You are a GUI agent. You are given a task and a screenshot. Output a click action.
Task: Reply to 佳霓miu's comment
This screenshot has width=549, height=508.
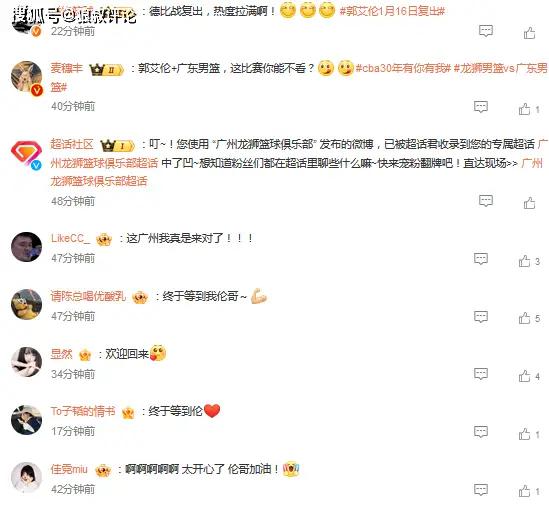click(481, 489)
